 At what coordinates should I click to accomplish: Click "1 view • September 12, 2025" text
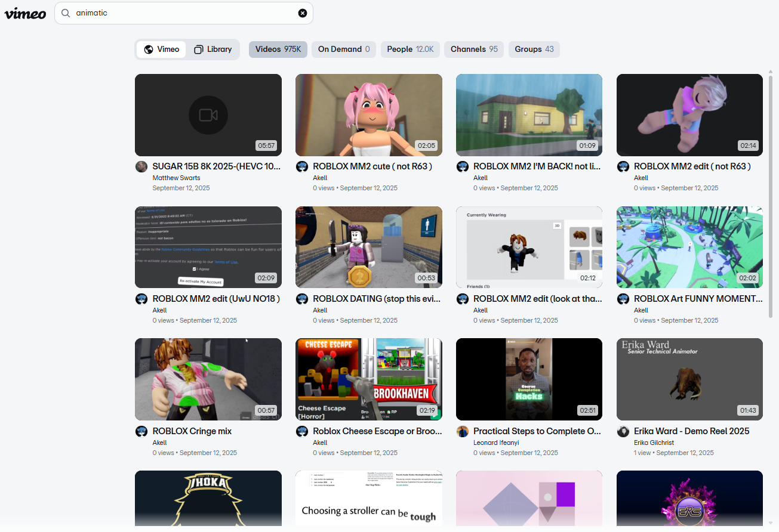(x=674, y=453)
